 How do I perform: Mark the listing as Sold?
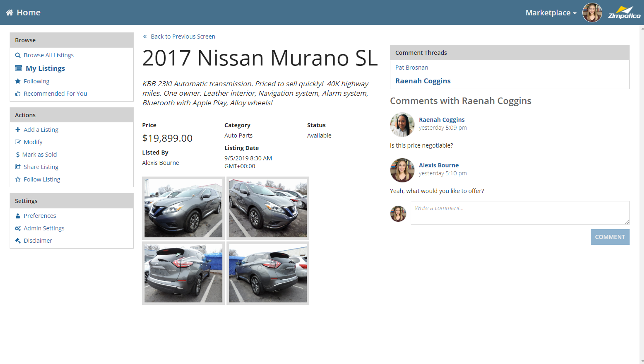pos(40,155)
